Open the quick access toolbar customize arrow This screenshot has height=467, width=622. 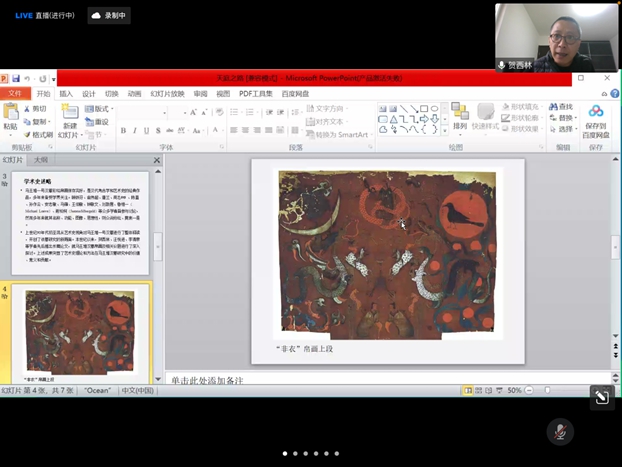pyautogui.click(x=53, y=79)
